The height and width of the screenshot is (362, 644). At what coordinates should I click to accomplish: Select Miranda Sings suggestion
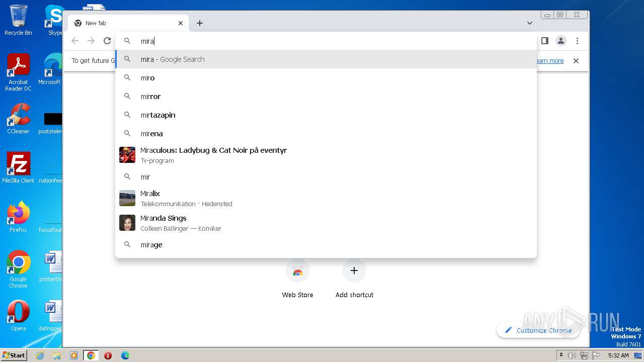tap(326, 223)
